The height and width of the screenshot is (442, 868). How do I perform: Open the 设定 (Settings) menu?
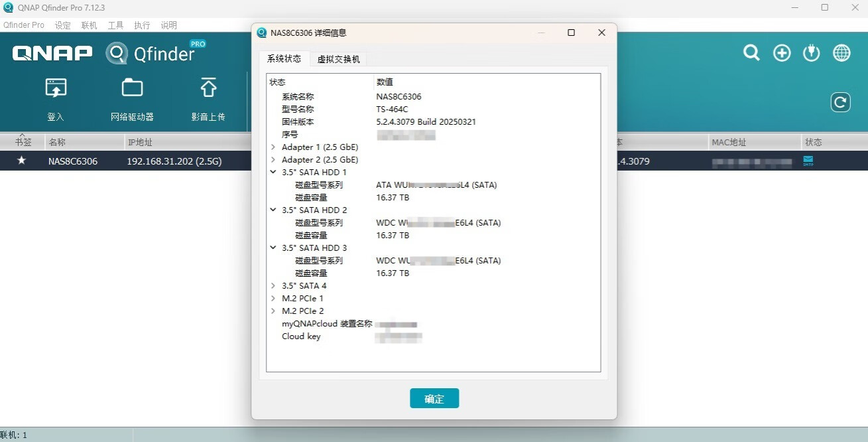tap(63, 25)
